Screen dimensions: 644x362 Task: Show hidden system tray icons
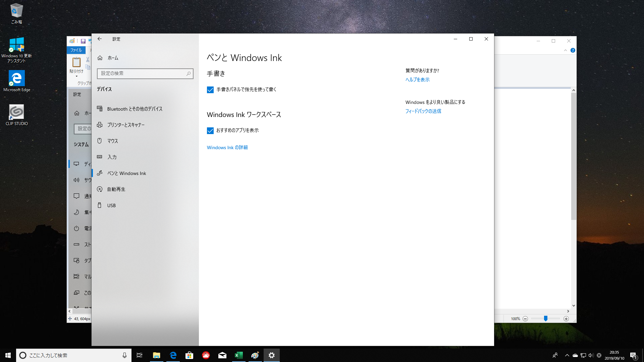tap(567, 355)
